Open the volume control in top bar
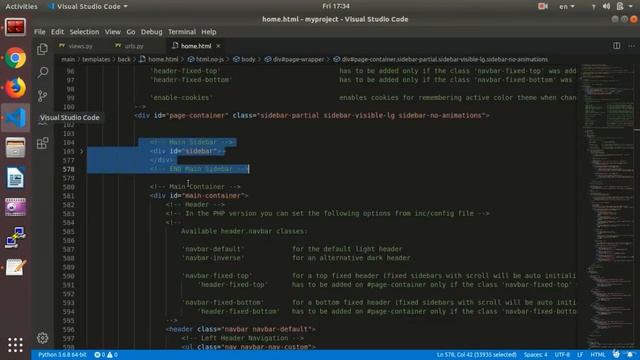Image resolution: width=640 pixels, height=360 pixels. [607, 6]
